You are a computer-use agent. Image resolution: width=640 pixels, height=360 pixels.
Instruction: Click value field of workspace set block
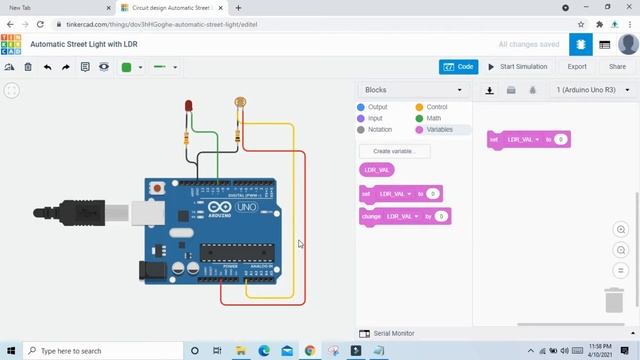coord(561,140)
